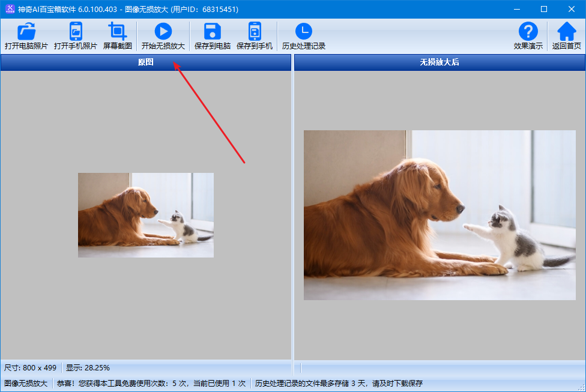586x392 pixels.
Task: Select the 无损放大后 panel header
Action: click(x=439, y=62)
